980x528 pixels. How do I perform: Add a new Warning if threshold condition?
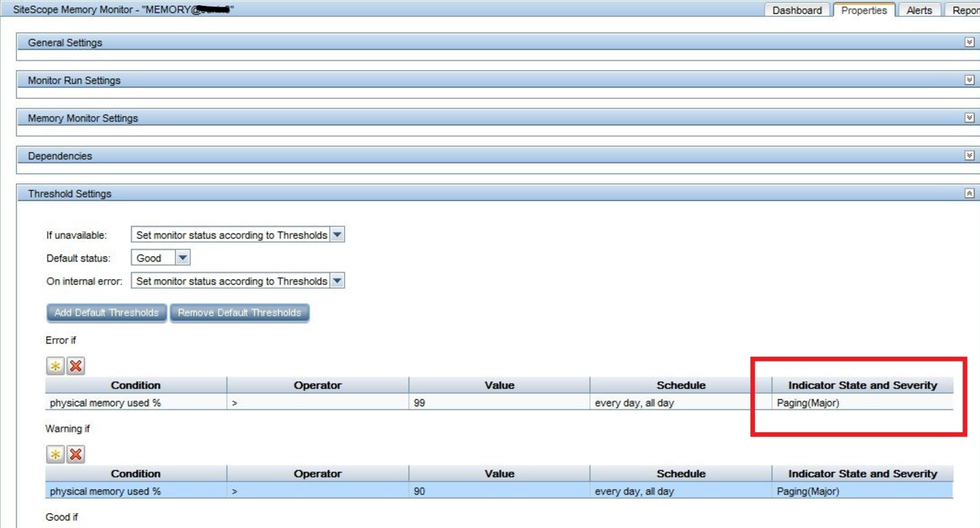pyautogui.click(x=55, y=454)
